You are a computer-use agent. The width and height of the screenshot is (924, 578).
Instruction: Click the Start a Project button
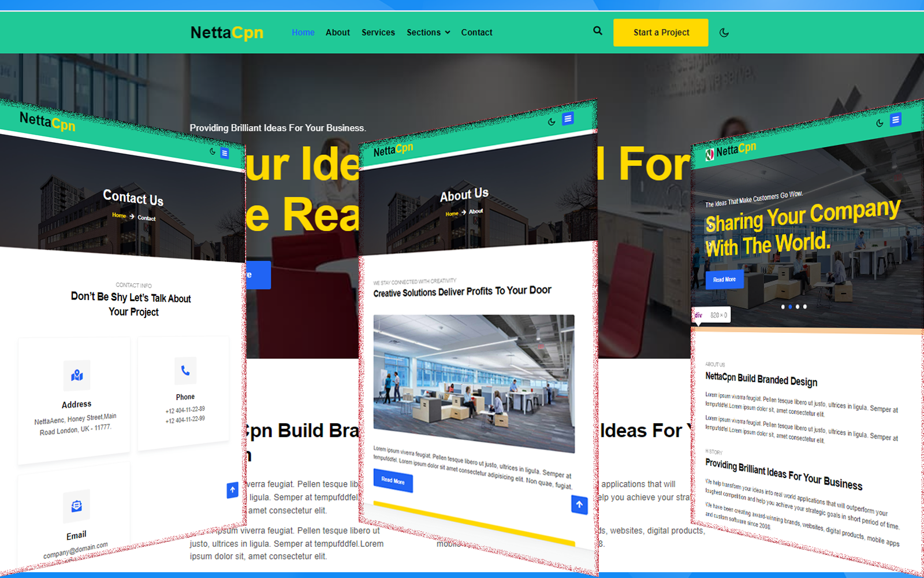[x=661, y=32]
